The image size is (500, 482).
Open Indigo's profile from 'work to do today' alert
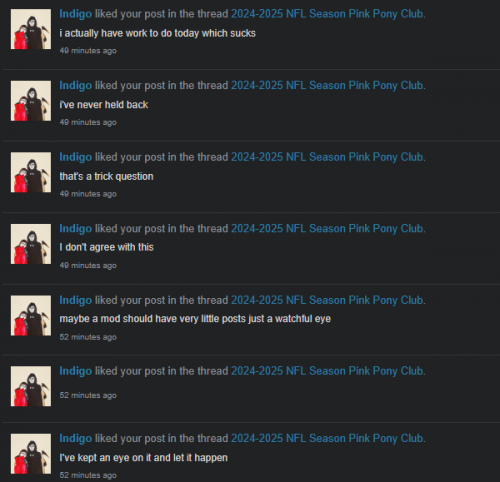(76, 14)
